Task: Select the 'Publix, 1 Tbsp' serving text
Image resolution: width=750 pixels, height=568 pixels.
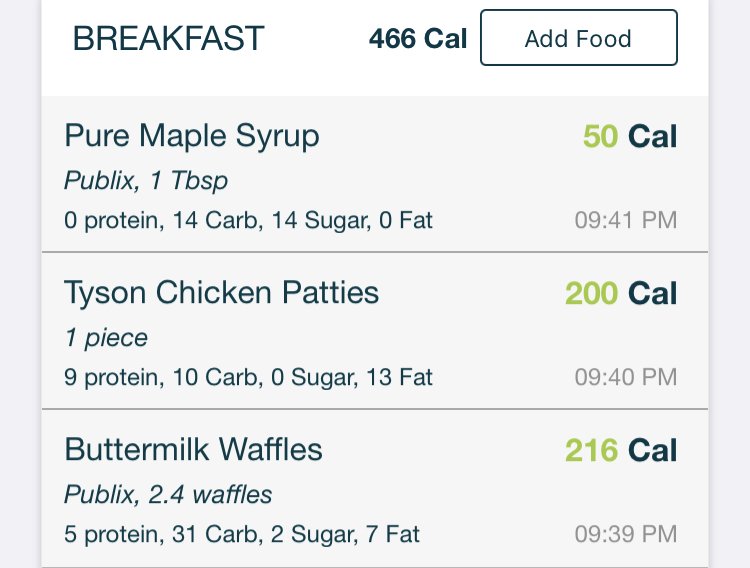Action: coord(146,181)
